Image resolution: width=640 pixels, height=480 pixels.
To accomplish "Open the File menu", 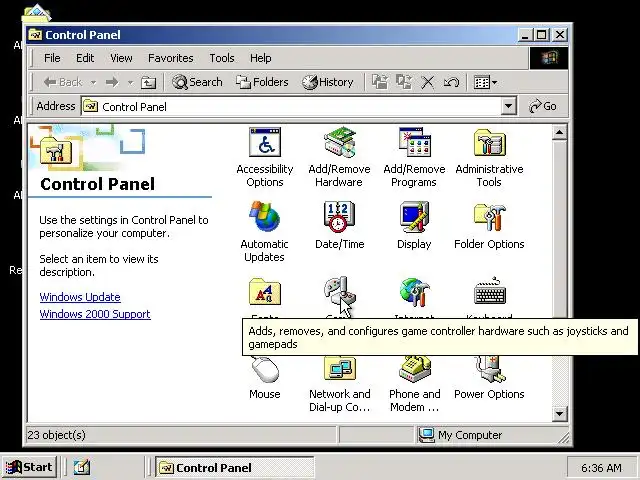I will click(52, 58).
